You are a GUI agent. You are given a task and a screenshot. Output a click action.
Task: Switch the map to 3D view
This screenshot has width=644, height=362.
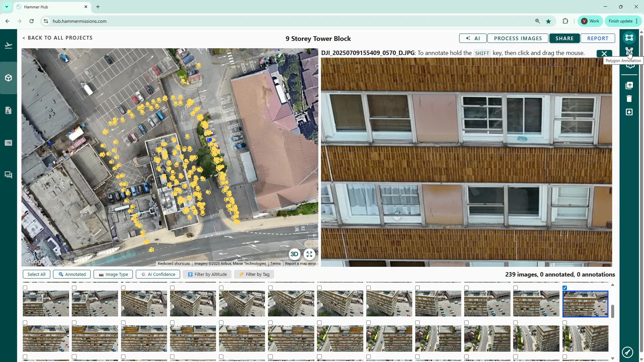click(294, 254)
